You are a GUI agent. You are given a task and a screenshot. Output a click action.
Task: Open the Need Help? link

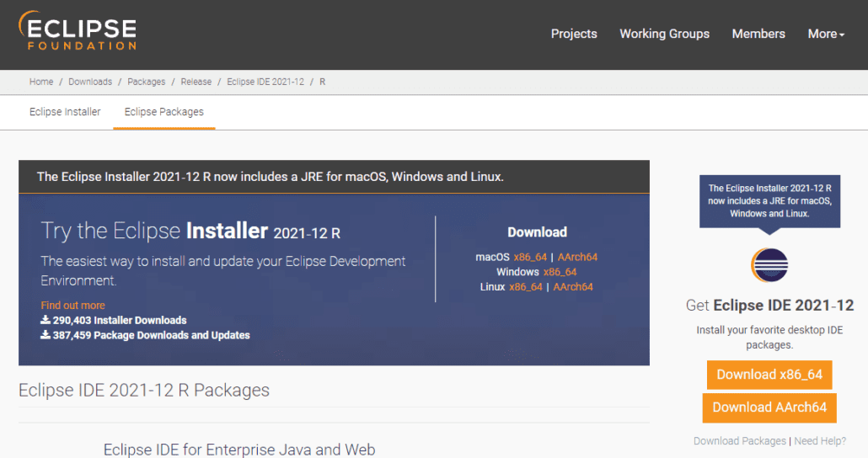(820, 441)
